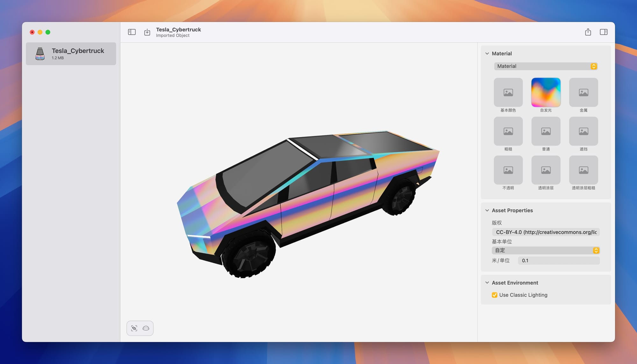Click the import object toolbar icon
Viewport: 637px width, 364px height.
coord(147,32)
